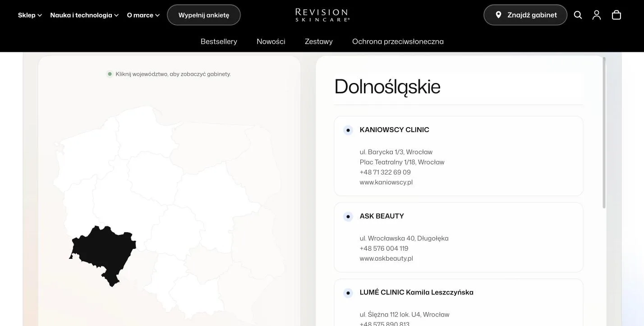
Task: Open the user account icon
Action: 597,15
